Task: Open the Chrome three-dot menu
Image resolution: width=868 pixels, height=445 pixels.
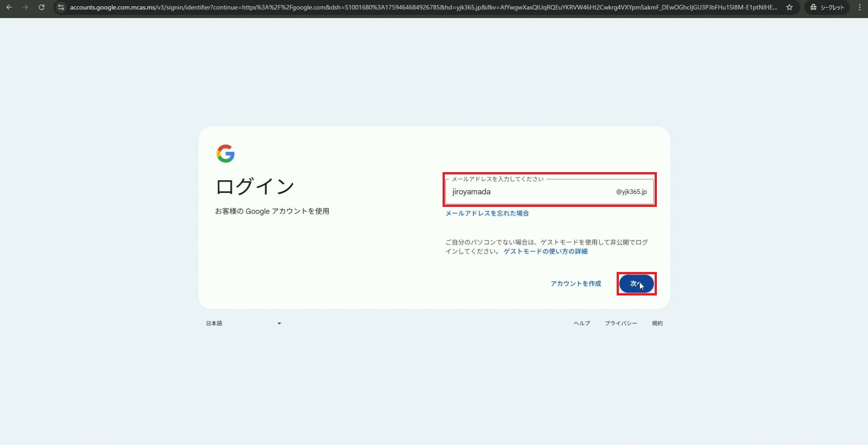Action: click(x=859, y=7)
